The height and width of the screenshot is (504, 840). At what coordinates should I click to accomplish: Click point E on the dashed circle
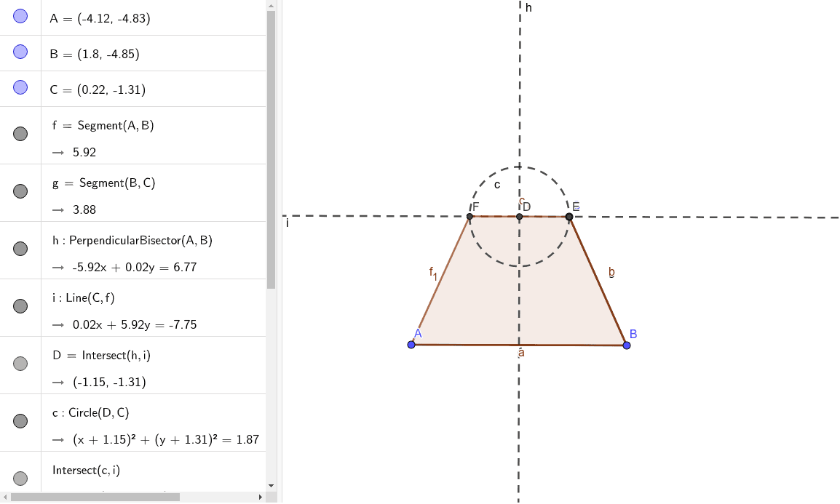pyautogui.click(x=569, y=216)
